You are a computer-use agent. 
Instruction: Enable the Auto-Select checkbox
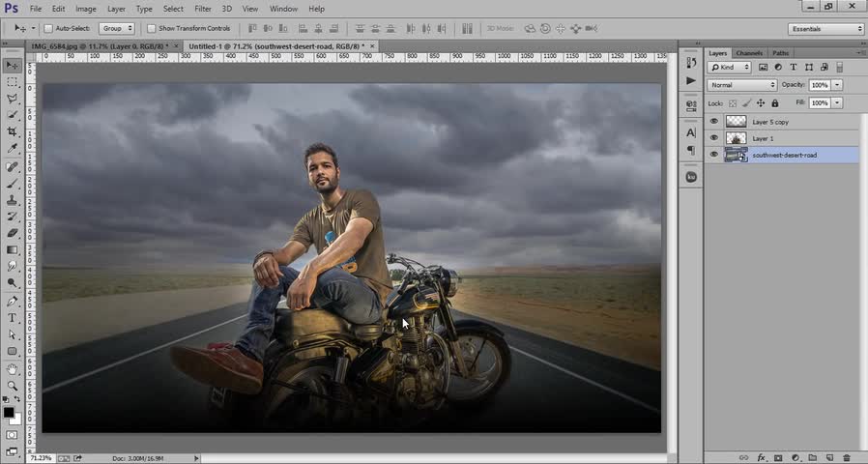pos(48,28)
